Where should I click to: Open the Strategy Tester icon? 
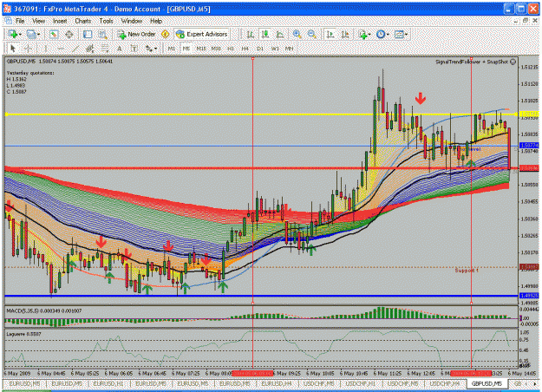point(102,34)
